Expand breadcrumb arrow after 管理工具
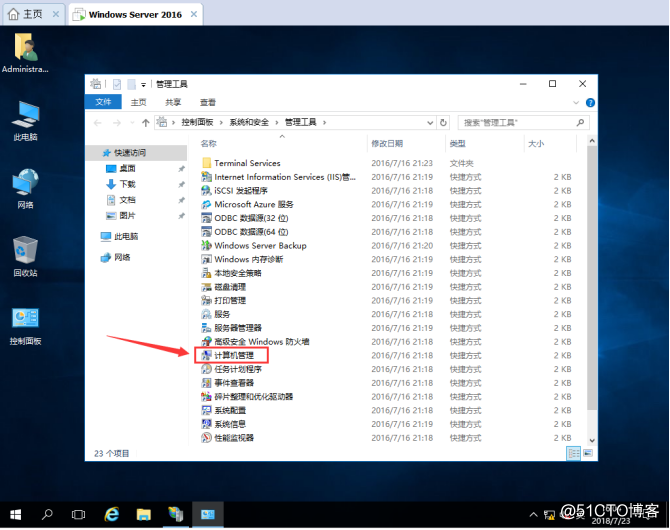 (324, 123)
